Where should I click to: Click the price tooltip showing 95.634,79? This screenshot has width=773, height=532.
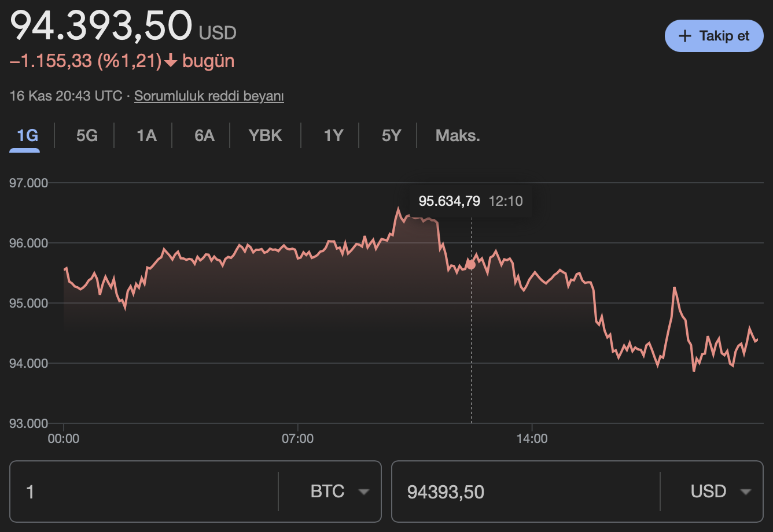pos(450,201)
